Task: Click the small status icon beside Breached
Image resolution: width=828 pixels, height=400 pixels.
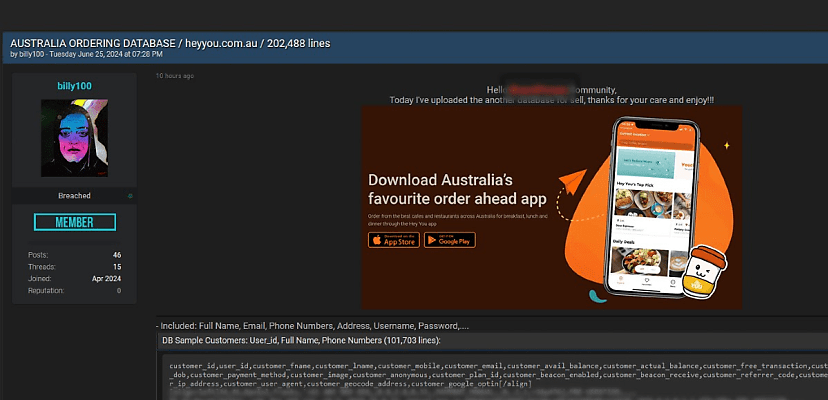Action: [x=130, y=196]
